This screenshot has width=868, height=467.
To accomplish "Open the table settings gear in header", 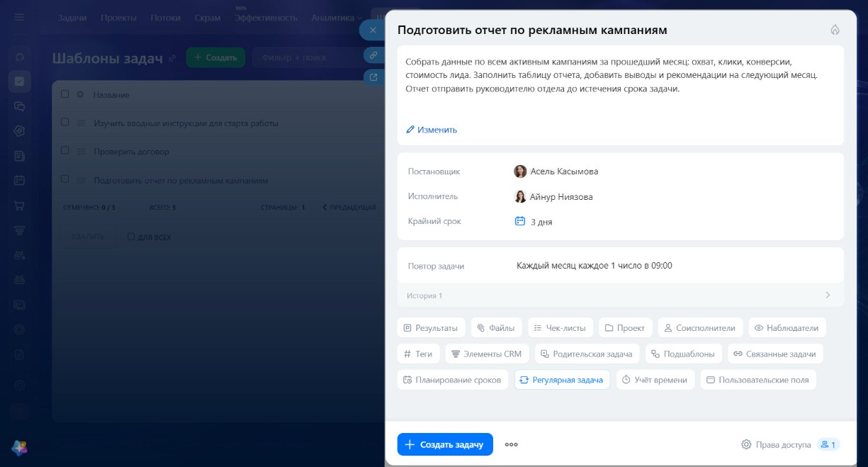I will click(x=80, y=94).
